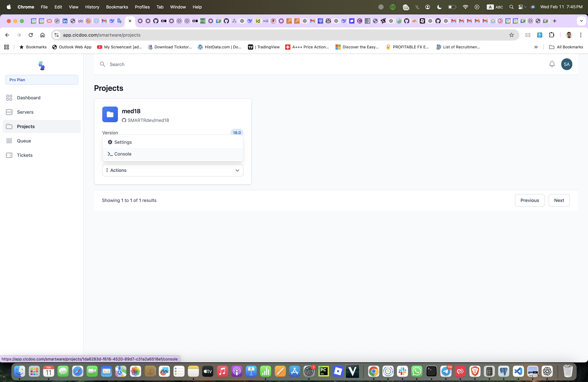Image resolution: width=588 pixels, height=382 pixels.
Task: Click the blue med18 folder icon
Action: 110,114
